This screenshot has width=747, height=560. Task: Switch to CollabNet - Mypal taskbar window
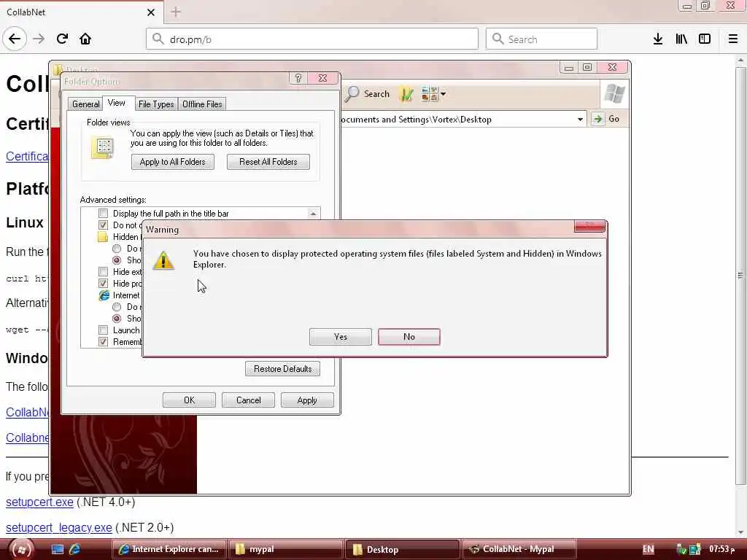[x=519, y=550]
